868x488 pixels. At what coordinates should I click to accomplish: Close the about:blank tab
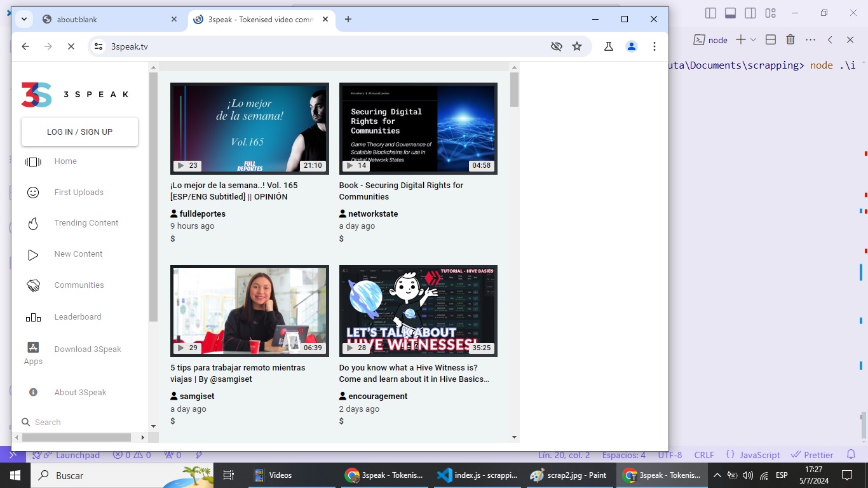174,19
